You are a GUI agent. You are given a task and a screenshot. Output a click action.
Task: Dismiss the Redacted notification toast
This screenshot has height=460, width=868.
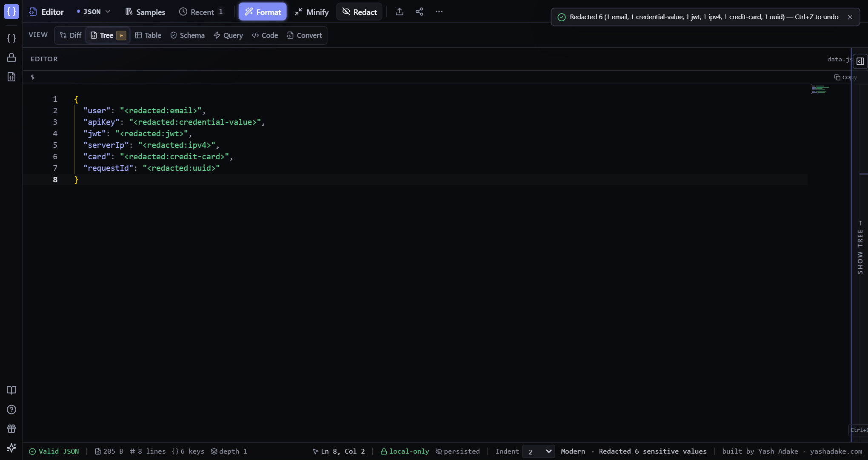(850, 17)
